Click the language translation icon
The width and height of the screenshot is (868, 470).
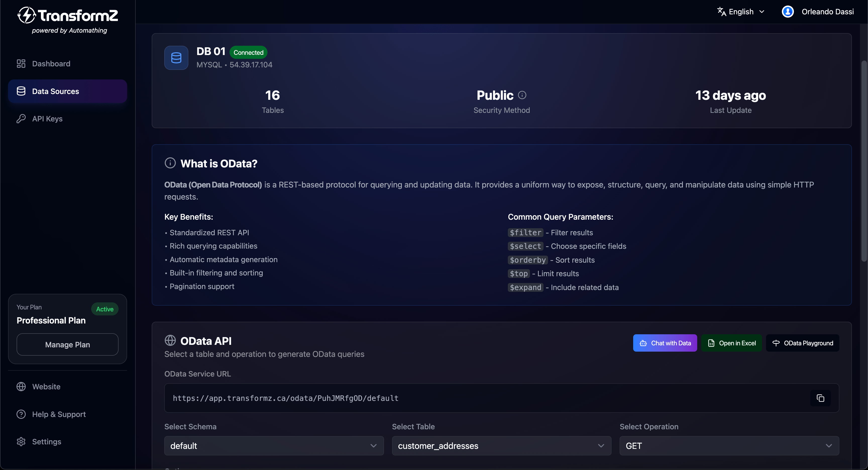(722, 11)
